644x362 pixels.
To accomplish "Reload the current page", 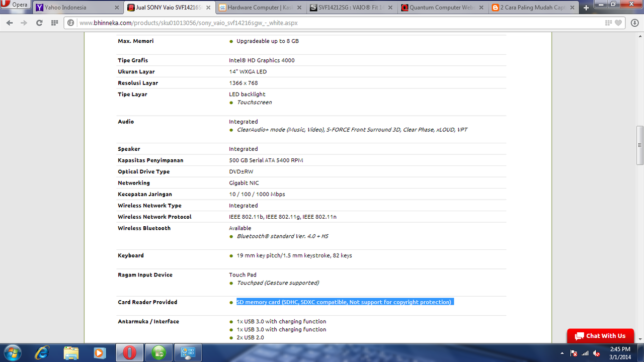I will (39, 23).
